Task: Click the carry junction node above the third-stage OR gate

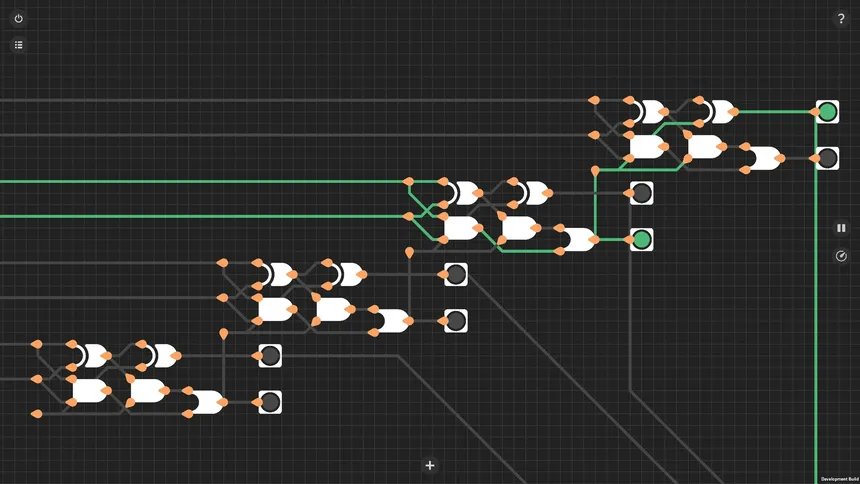Action: click(409, 252)
